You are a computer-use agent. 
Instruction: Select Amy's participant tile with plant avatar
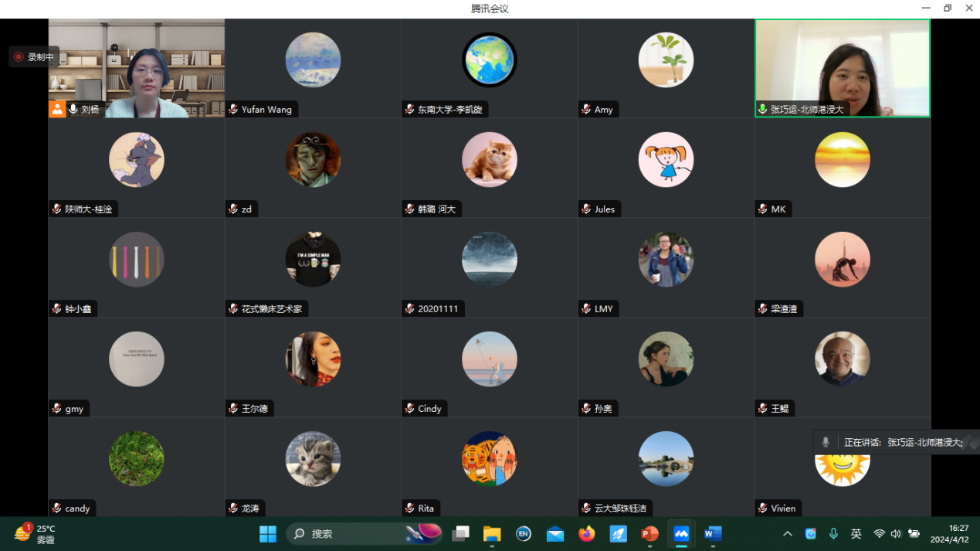point(666,68)
